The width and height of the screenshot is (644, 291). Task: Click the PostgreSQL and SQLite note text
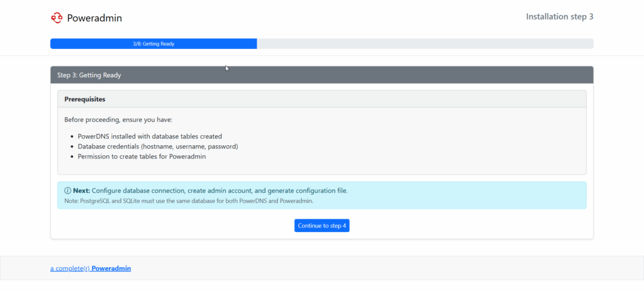(189, 201)
